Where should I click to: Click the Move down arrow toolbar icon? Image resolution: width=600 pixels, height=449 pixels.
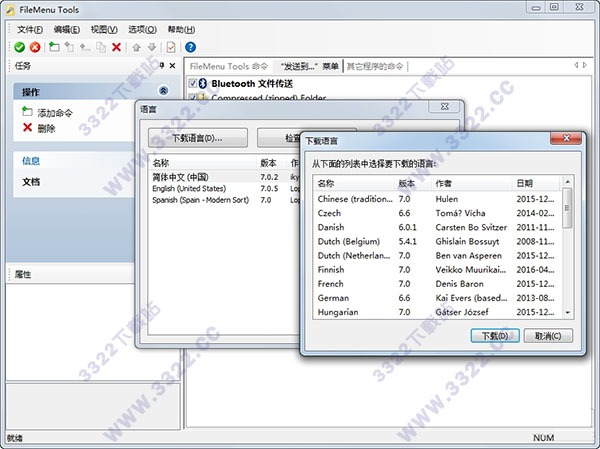click(152, 47)
